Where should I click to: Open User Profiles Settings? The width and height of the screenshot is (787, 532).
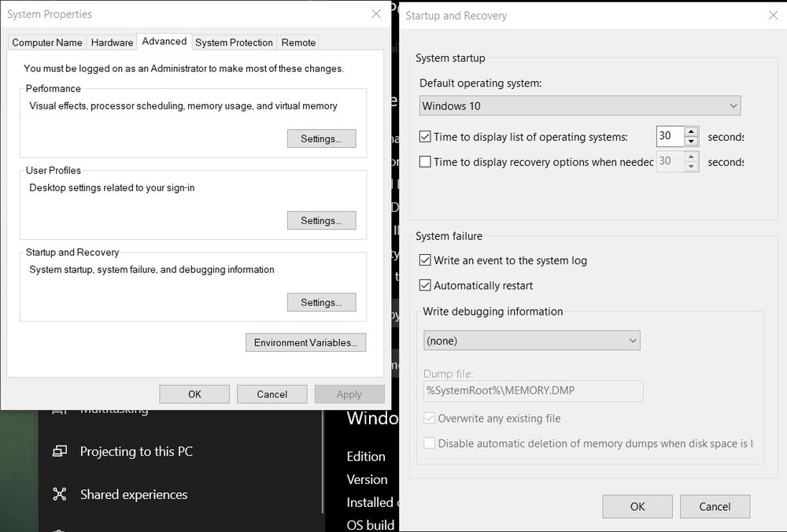pyautogui.click(x=321, y=220)
